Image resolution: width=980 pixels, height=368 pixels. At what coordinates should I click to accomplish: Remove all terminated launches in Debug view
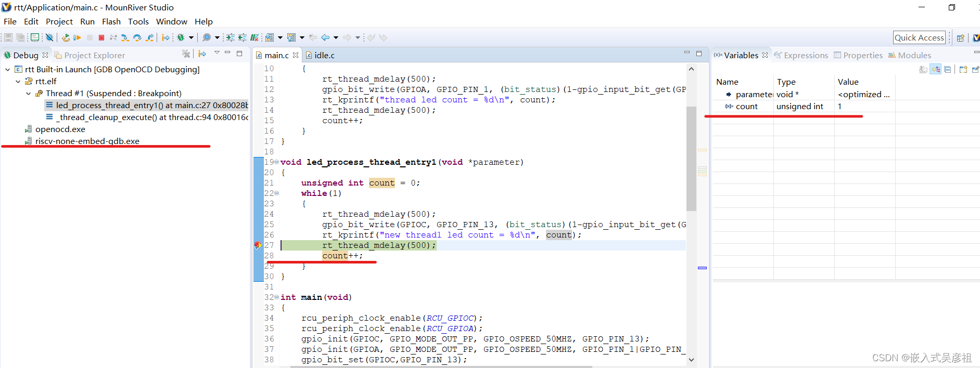pyautogui.click(x=186, y=54)
